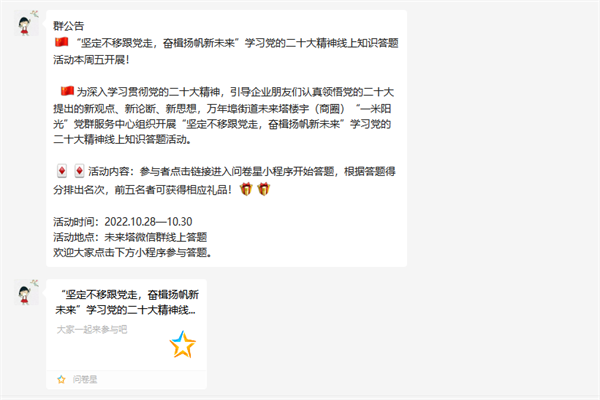Click the second diamond card emoji before 活动内容
The width and height of the screenshot is (600, 400).
79,171
